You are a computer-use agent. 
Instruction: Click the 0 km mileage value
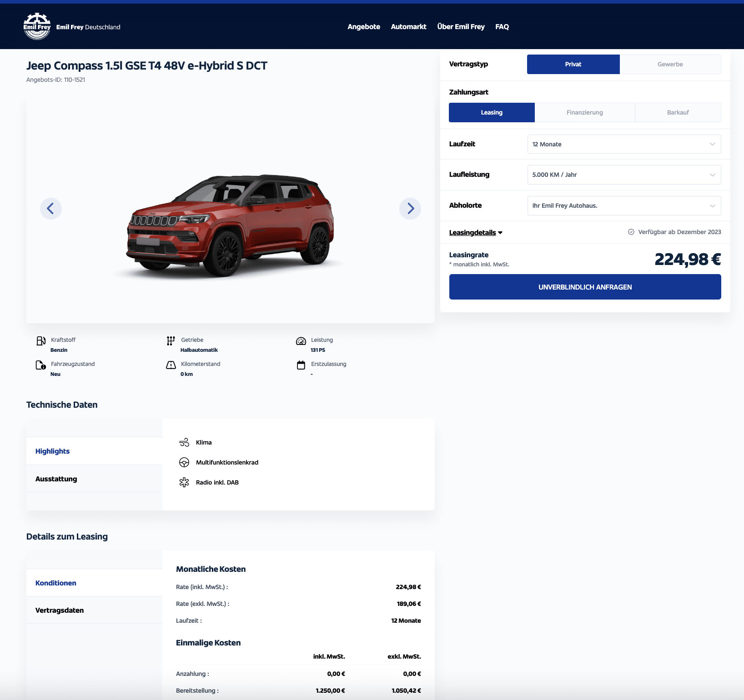(x=186, y=374)
